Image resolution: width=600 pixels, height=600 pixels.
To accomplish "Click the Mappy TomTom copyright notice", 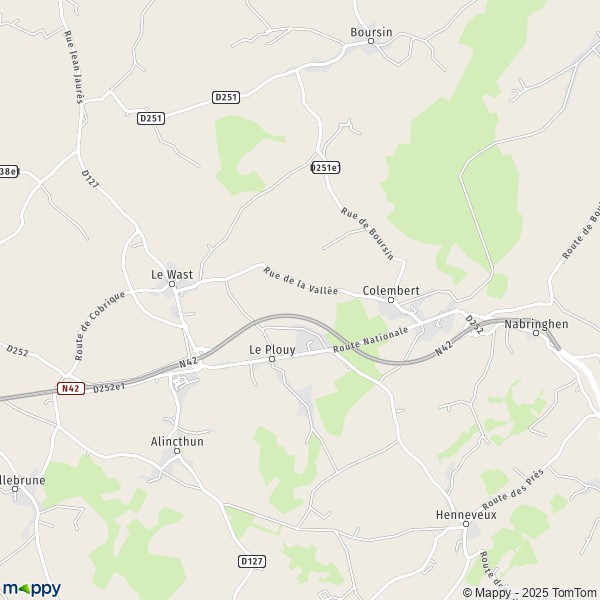I will pos(531,593).
